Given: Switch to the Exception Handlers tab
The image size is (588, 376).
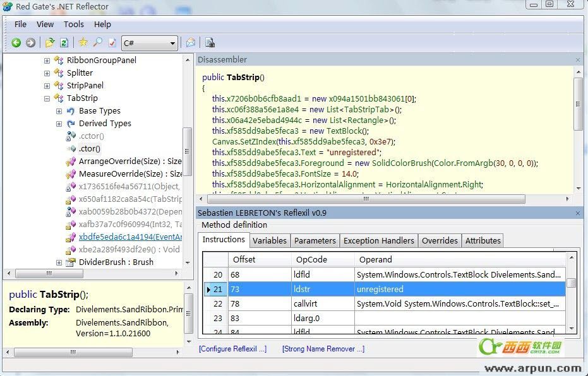Looking at the screenshot, I should pos(378,240).
